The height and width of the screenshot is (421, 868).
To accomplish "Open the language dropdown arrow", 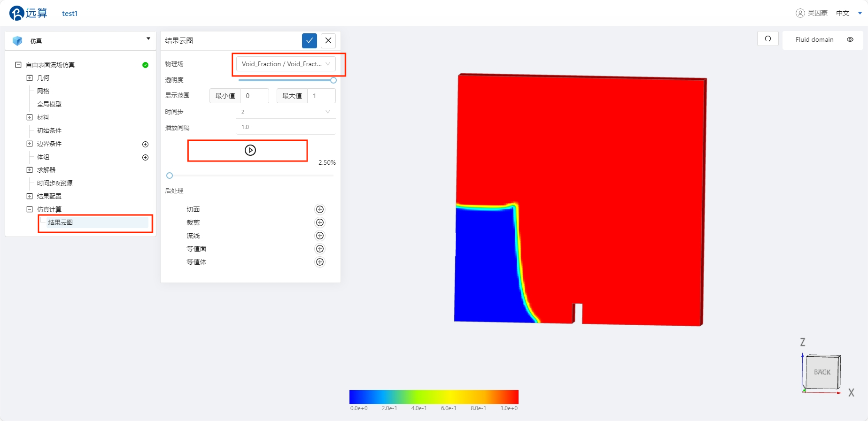I will [x=860, y=13].
